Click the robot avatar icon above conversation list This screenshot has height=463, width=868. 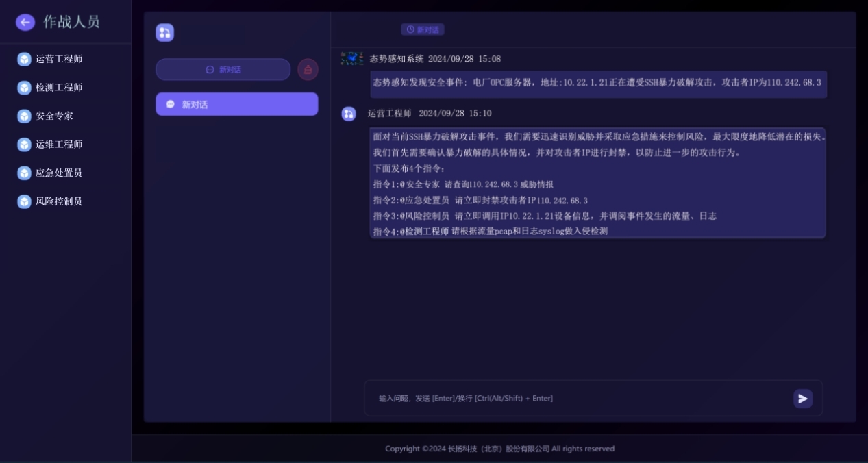coord(164,32)
